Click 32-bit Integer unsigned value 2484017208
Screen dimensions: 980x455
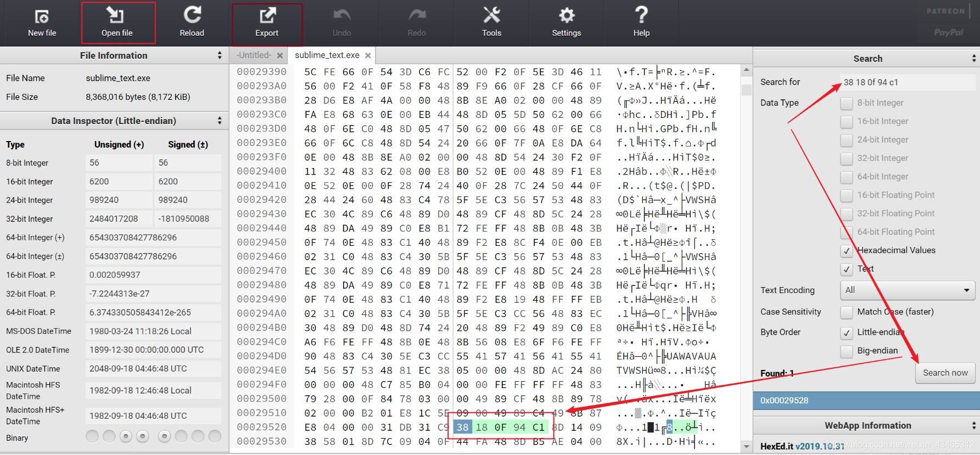[x=119, y=219]
